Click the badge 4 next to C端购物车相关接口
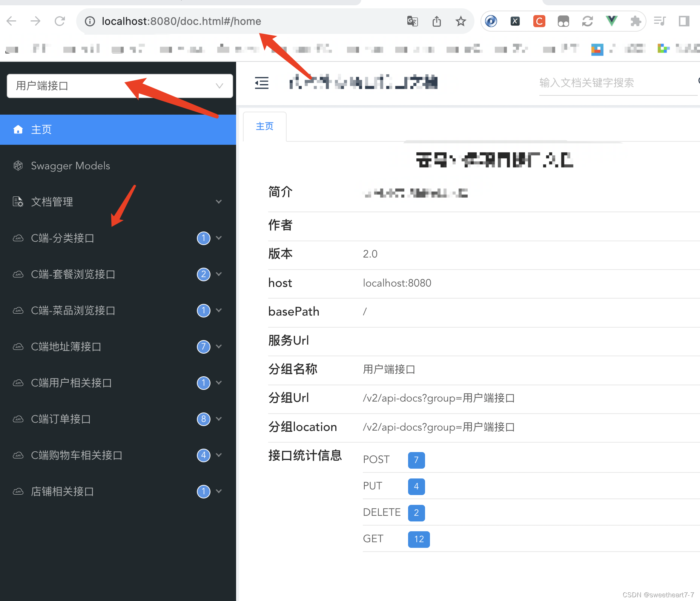700x601 pixels. point(204,455)
